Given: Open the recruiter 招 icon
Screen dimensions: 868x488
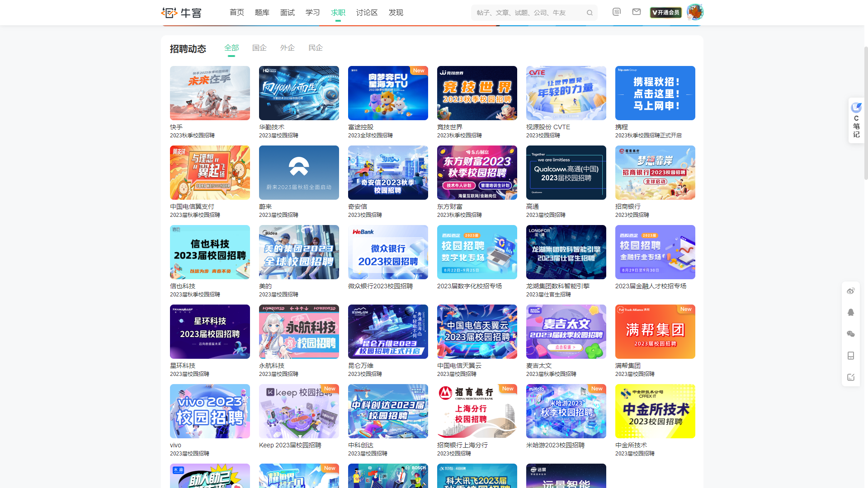Looking at the screenshot, I should (617, 12).
